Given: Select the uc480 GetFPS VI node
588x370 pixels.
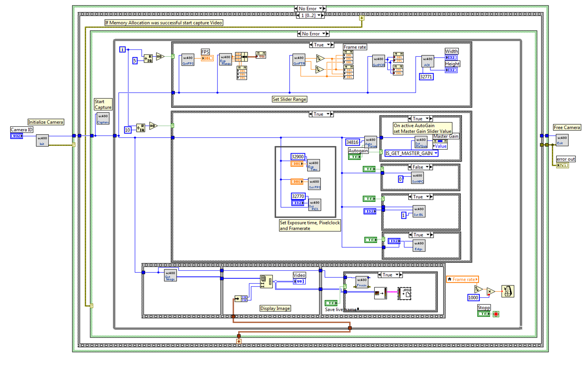Looking at the screenshot, I should (188, 60).
